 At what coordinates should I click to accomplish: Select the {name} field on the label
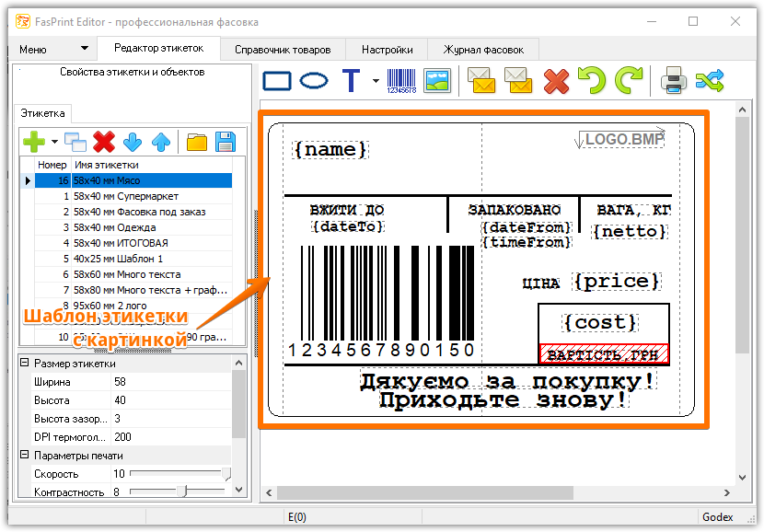[330, 149]
